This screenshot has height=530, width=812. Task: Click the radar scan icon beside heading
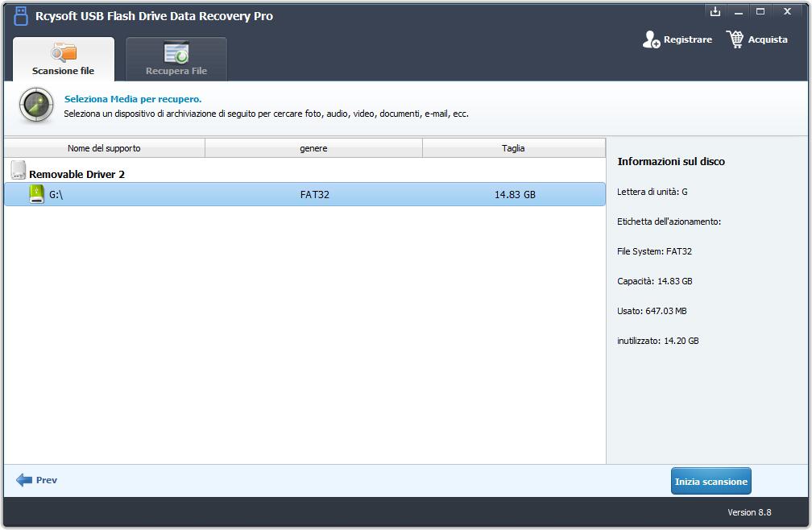(x=36, y=106)
